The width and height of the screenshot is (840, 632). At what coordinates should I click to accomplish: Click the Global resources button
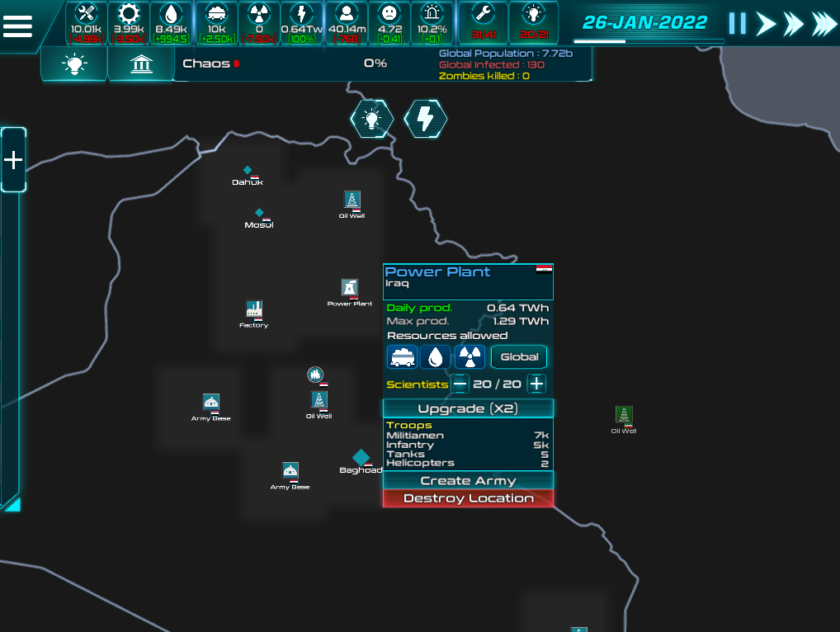(518, 357)
